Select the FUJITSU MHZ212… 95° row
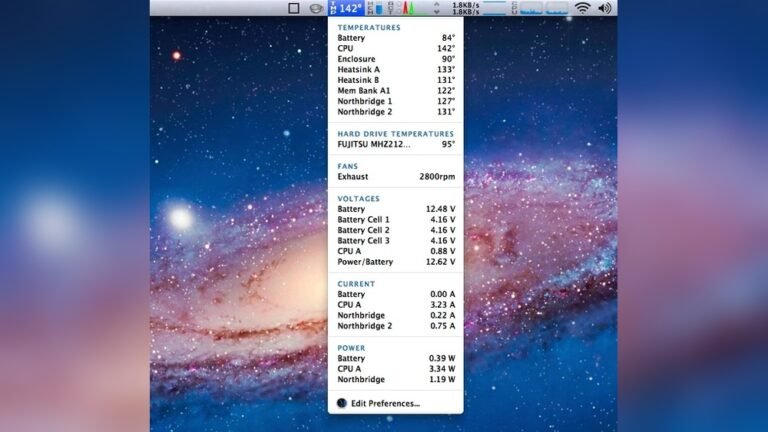This screenshot has height=432, width=768. click(x=396, y=144)
